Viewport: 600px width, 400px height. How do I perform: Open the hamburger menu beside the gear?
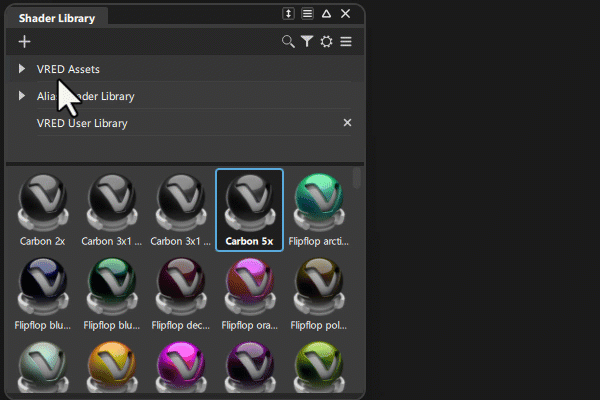[346, 41]
